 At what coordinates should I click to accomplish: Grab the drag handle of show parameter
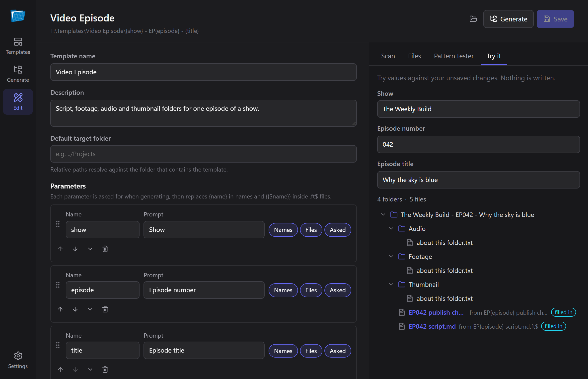pyautogui.click(x=58, y=224)
